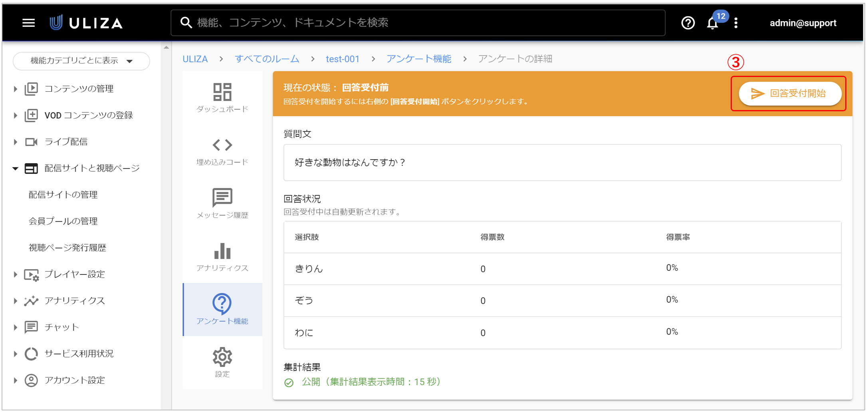Click the VOD コンテンツの登録 icon
868x414 pixels.
(31, 115)
